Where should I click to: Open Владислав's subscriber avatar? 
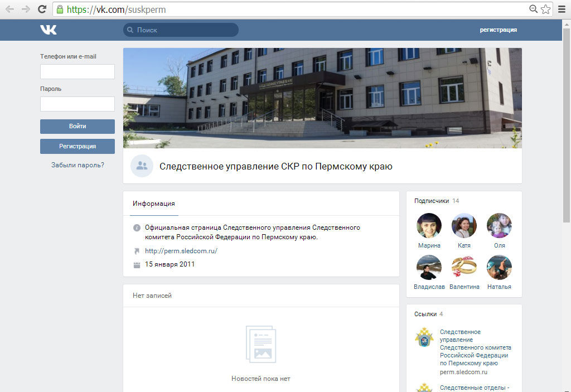click(429, 268)
